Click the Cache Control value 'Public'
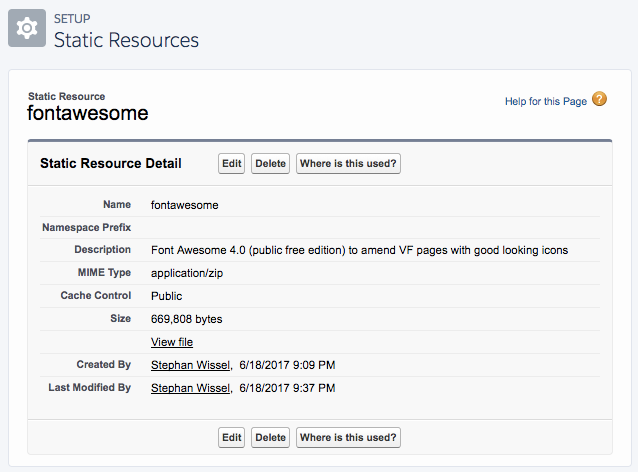Viewport: 638px width, 472px height. tap(166, 296)
